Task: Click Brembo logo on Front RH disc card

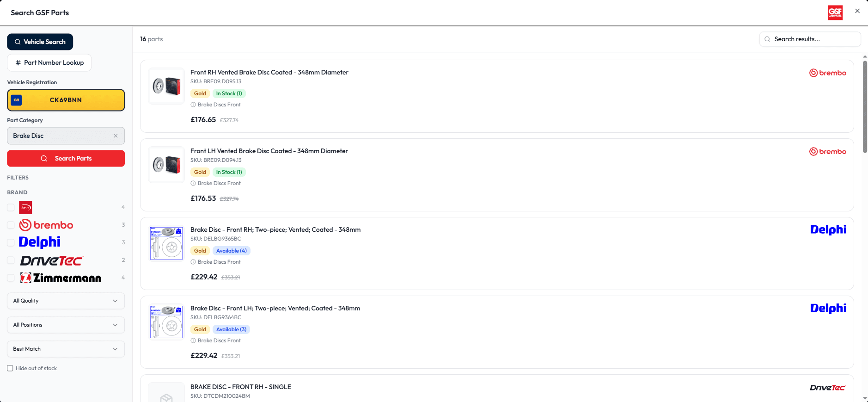Action: pos(827,73)
